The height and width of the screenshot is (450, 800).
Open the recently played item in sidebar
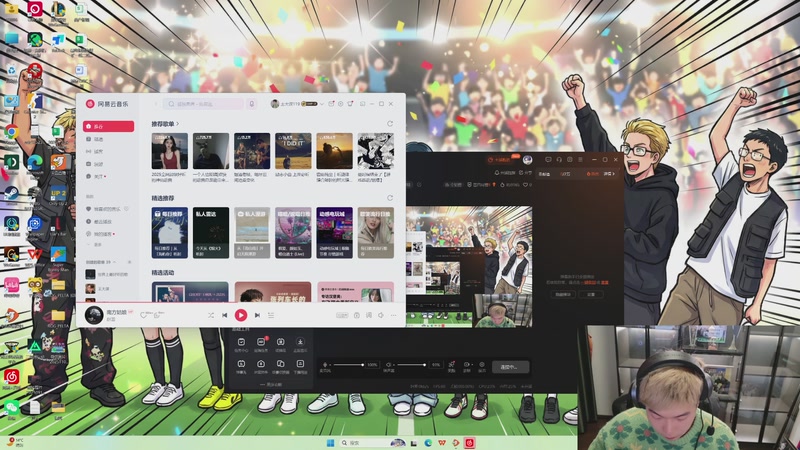point(109,221)
